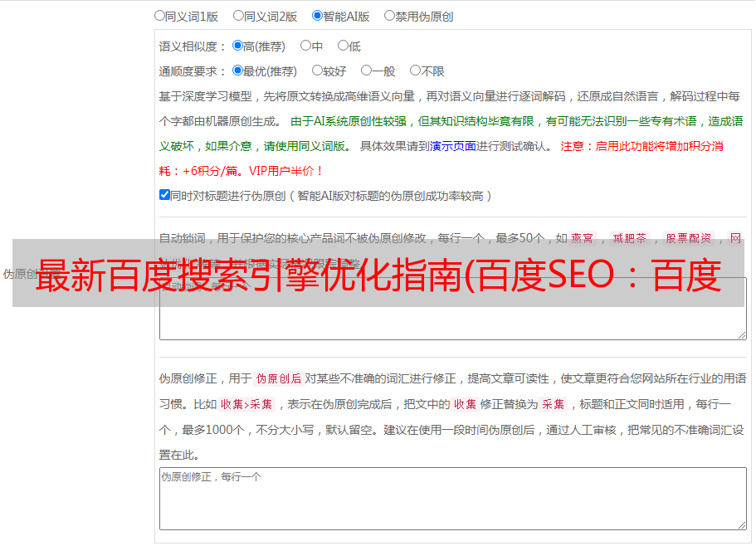Screen dimensions: 756x546
Task: Set 语义相似度 to 低
Action: pyautogui.click(x=343, y=46)
